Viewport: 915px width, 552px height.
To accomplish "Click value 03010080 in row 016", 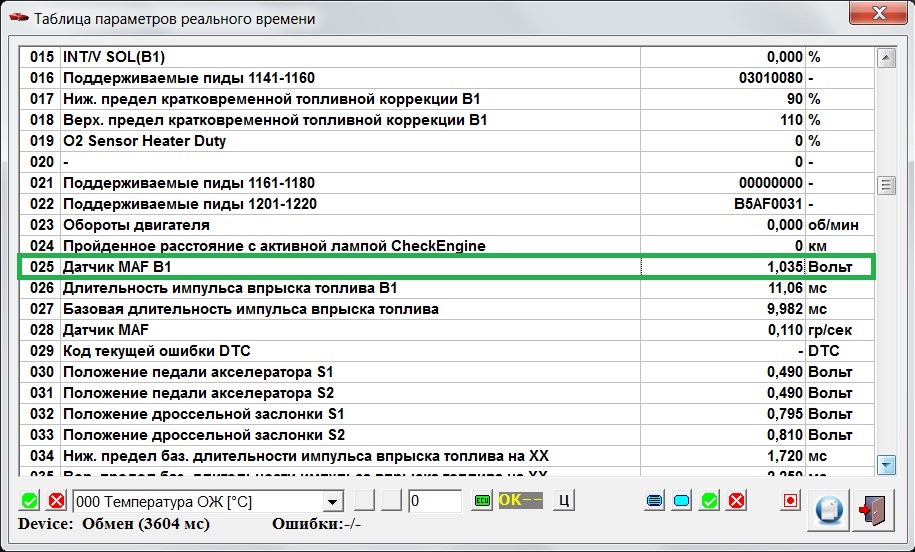I will pyautogui.click(x=771, y=78).
